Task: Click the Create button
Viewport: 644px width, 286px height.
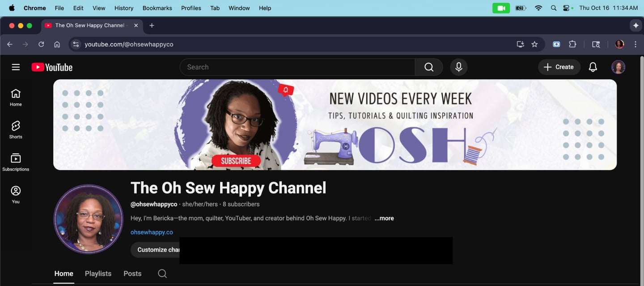Action: [559, 67]
